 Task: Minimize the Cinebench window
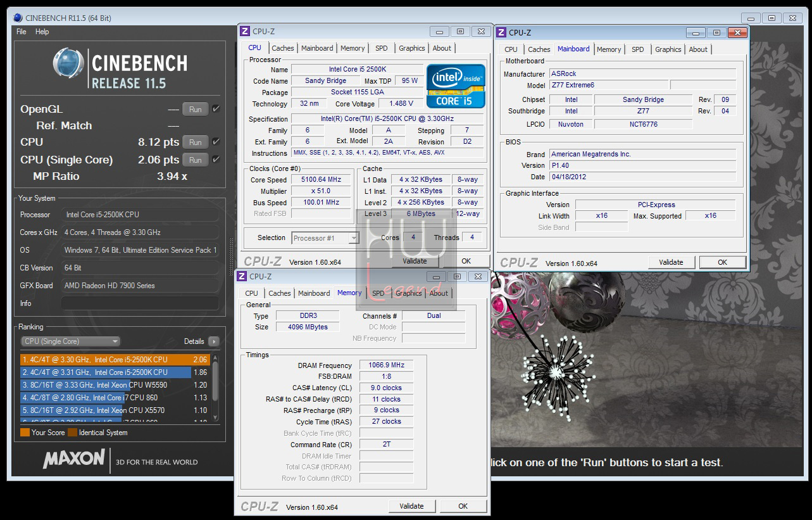coord(752,18)
